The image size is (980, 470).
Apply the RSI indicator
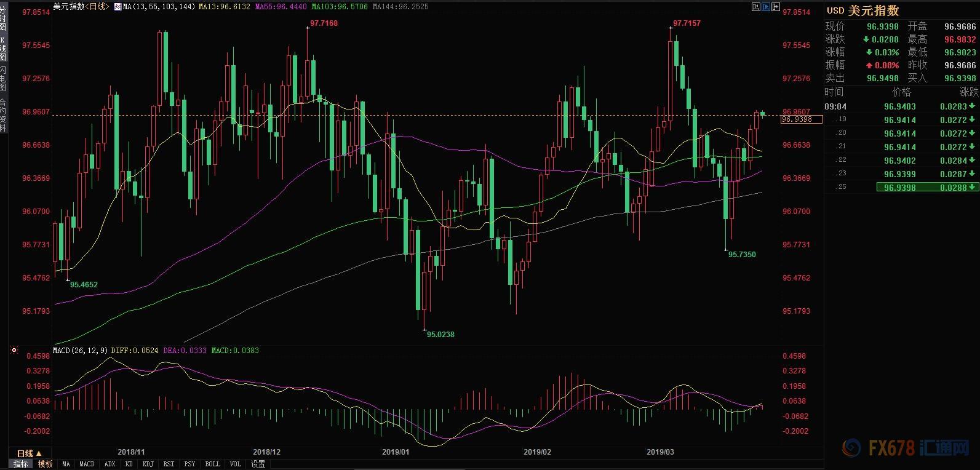tap(169, 464)
